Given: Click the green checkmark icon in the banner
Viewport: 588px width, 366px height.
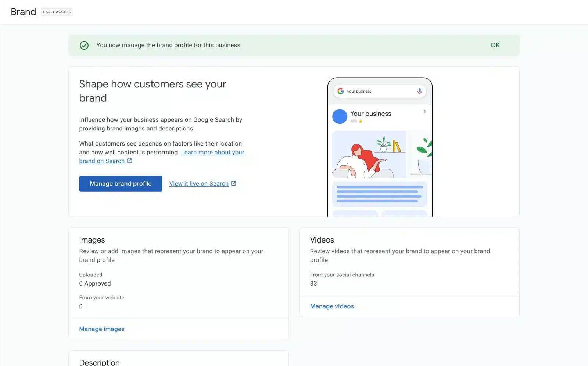Looking at the screenshot, I should point(84,45).
